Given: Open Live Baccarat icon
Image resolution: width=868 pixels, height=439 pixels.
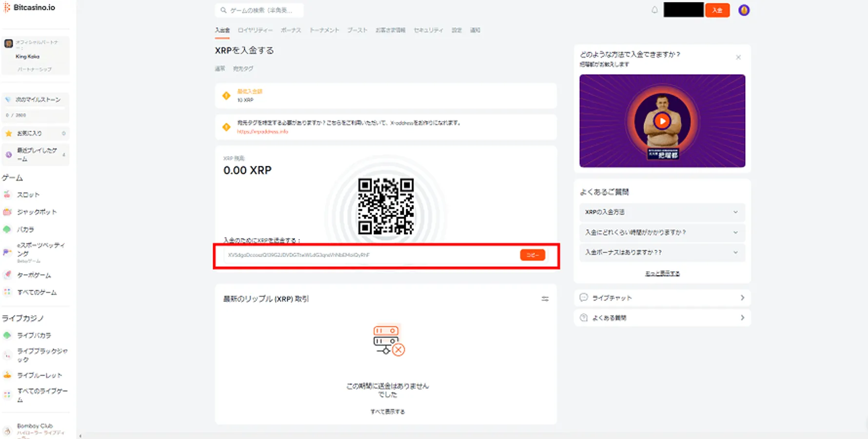Looking at the screenshot, I should tap(7, 335).
